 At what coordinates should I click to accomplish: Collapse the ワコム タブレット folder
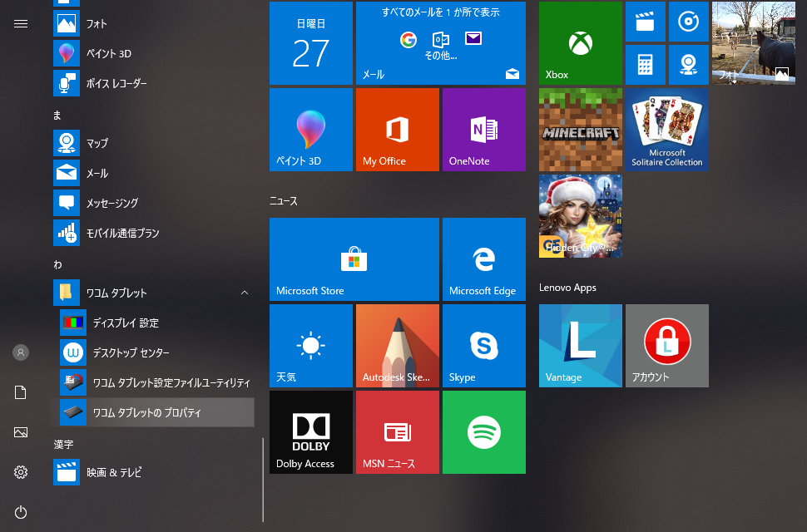[153, 293]
